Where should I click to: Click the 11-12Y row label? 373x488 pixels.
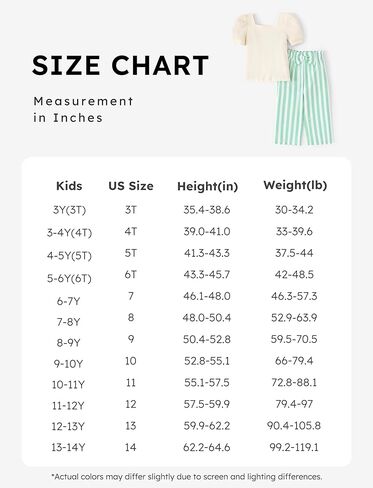click(x=68, y=406)
